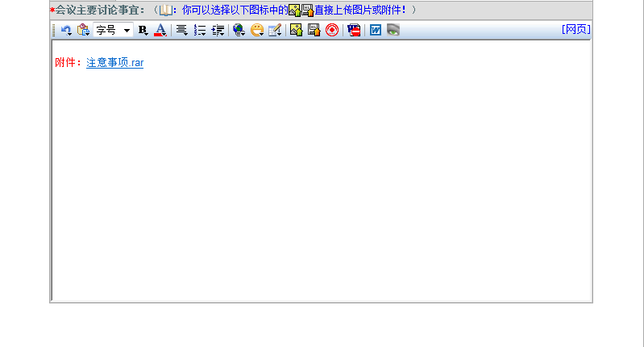The width and height of the screenshot is (644, 347).
Task: Open the 注意事项.rar attachment link
Action: click(x=115, y=62)
